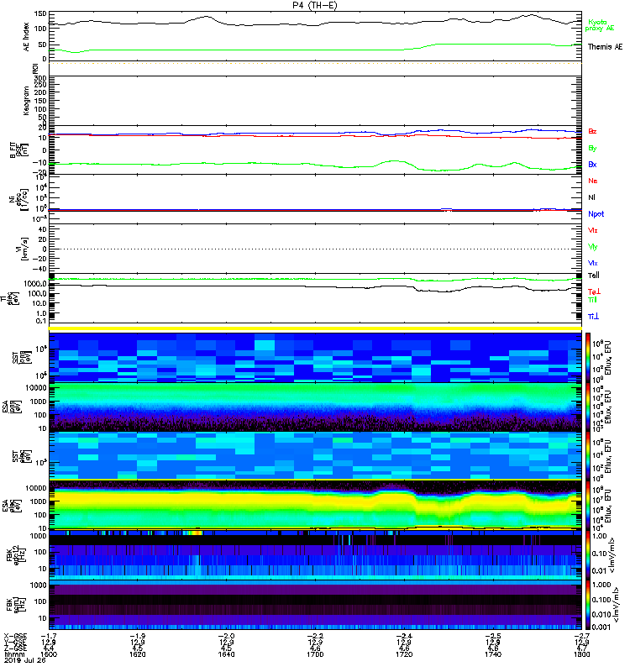Click the X-GSE value -2.0
630x672 pixels.
pyautogui.click(x=226, y=636)
